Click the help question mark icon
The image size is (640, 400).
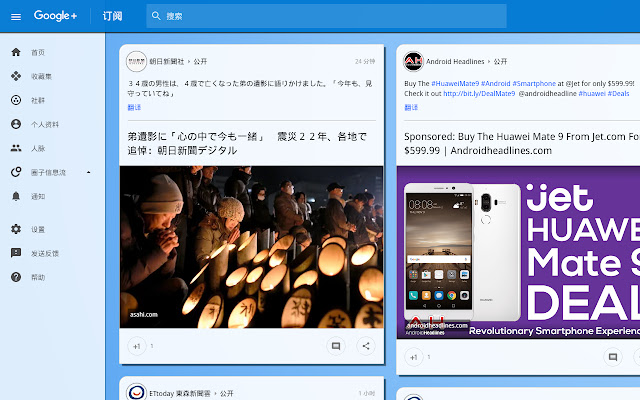pyautogui.click(x=16, y=277)
